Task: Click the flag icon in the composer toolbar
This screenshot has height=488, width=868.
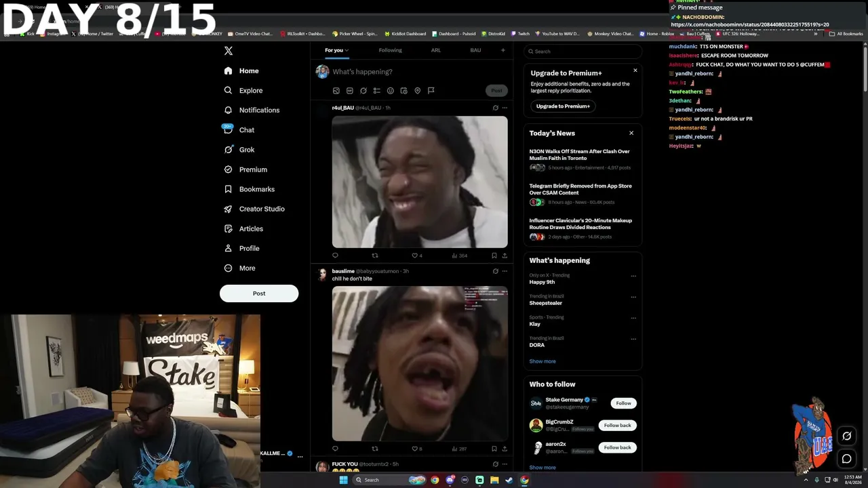Action: click(x=431, y=91)
